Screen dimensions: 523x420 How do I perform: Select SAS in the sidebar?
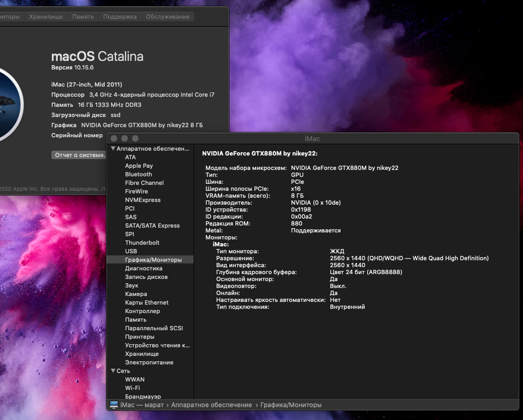130,217
